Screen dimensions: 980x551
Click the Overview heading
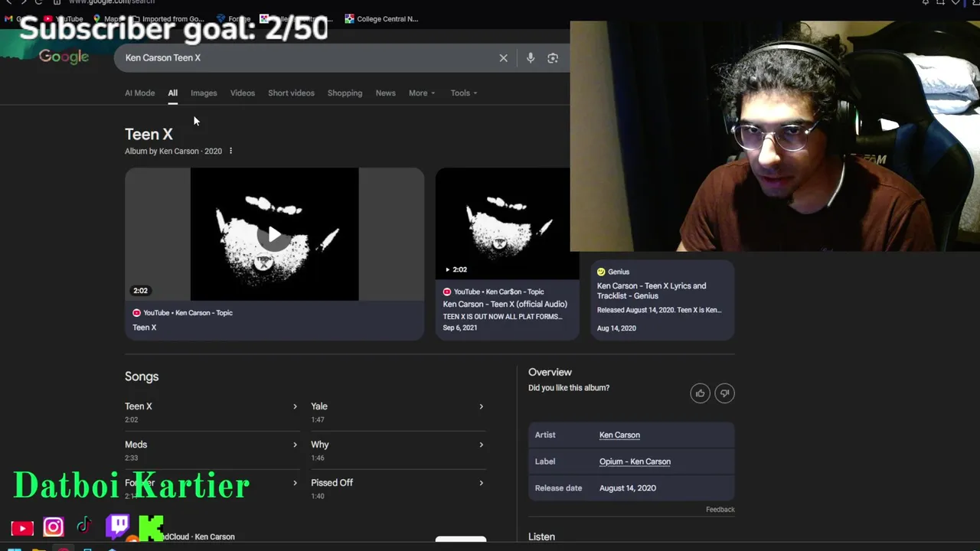tap(550, 372)
